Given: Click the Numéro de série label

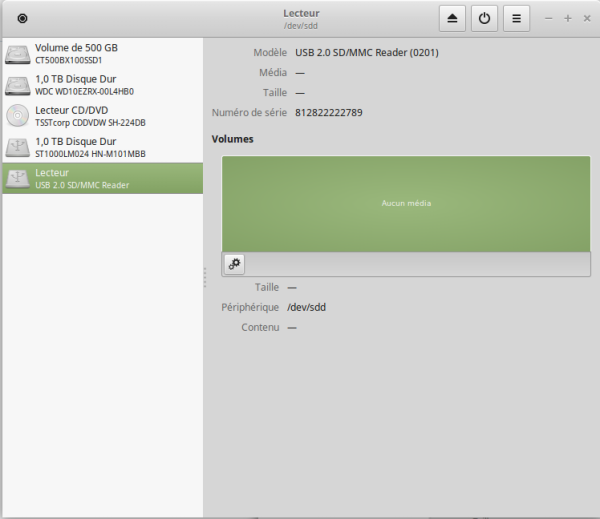Looking at the screenshot, I should click(249, 113).
